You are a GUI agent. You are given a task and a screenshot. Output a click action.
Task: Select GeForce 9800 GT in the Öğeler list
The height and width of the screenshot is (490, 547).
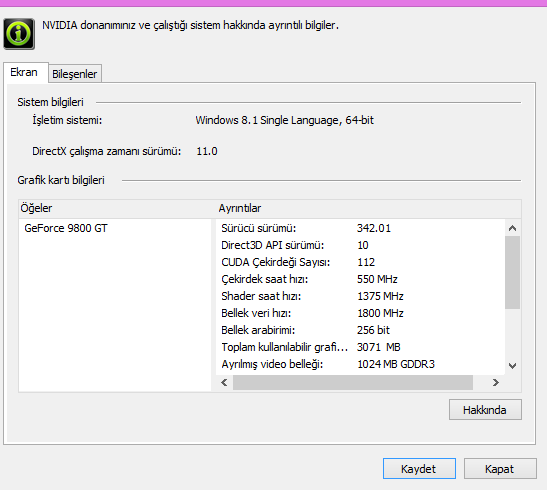tap(66, 228)
